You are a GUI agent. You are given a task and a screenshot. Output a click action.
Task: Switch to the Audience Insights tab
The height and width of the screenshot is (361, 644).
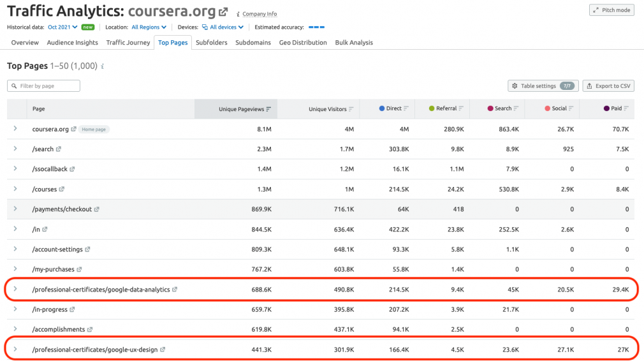(x=72, y=42)
